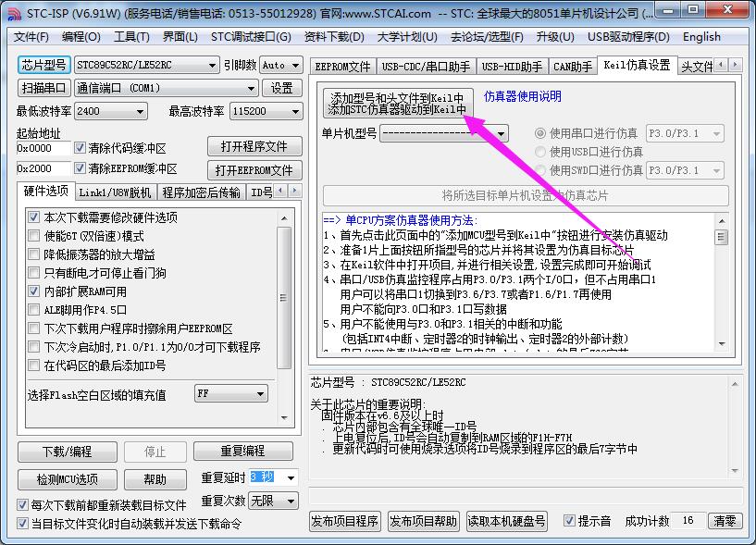This screenshot has width=756, height=545.
Task: Click the 下载/编程 button
Action: (67, 452)
